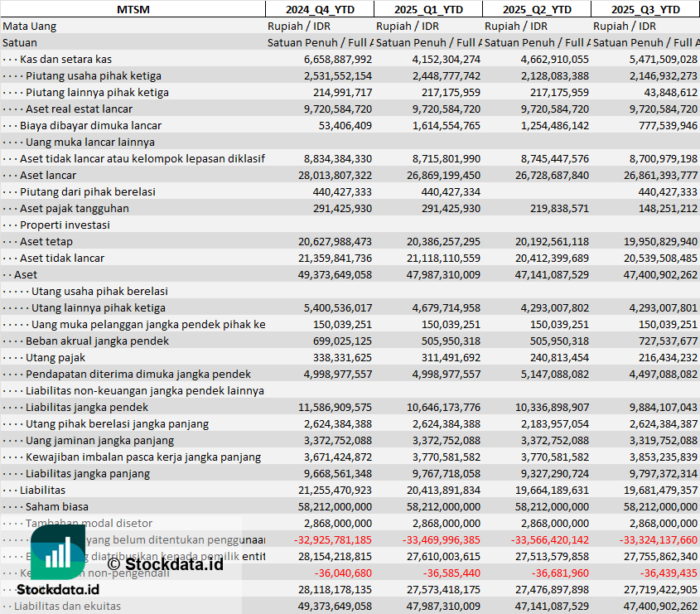Select the MTSM header cell
The image size is (700, 614).
pos(133,9)
